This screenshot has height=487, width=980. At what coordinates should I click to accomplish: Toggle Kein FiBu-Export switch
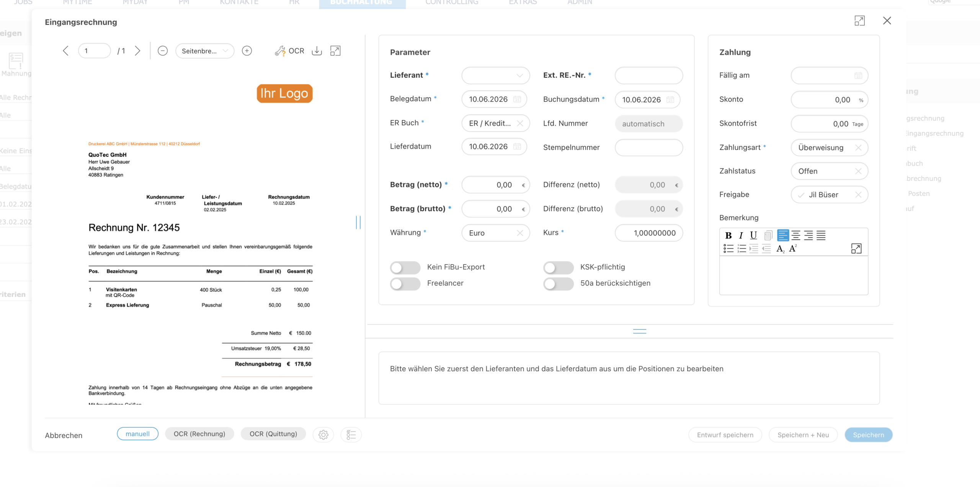405,267
